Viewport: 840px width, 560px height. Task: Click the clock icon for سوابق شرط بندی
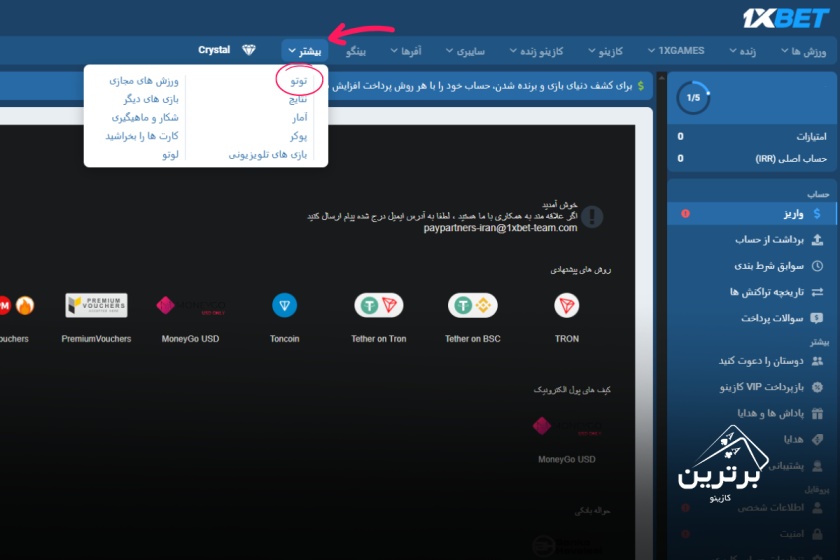(817, 266)
